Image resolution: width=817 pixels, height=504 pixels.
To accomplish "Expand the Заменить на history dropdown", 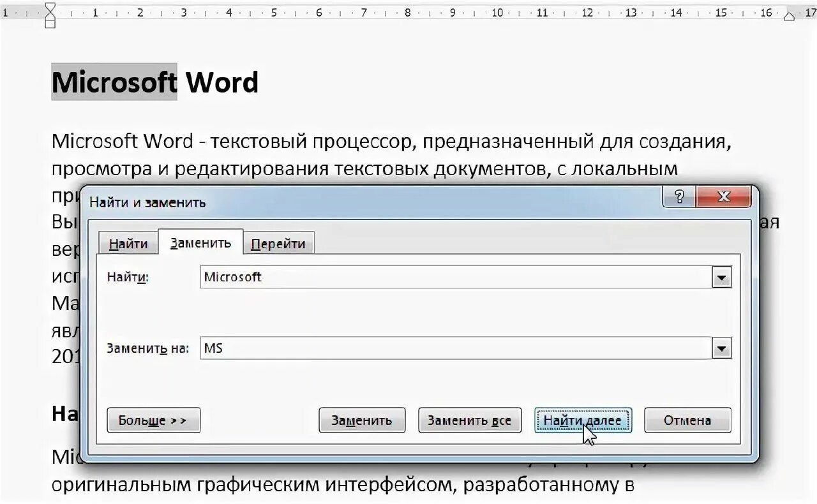I will click(x=722, y=348).
